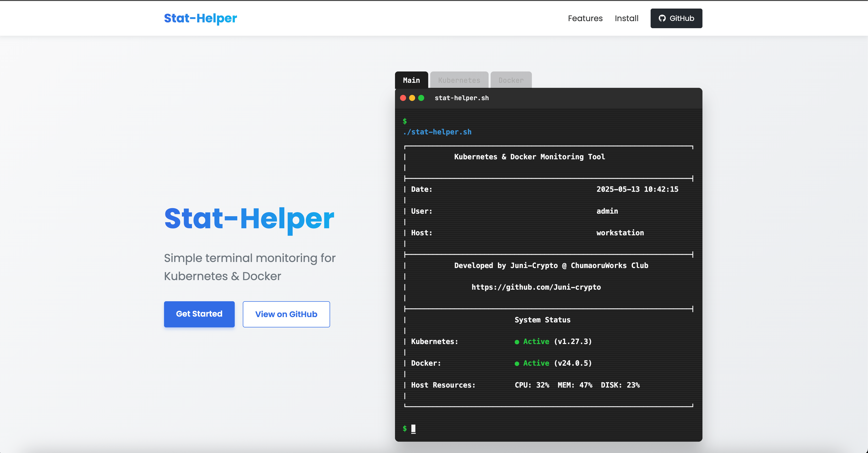The image size is (868, 453).
Task: Click the red traffic light on terminal window
Action: point(403,98)
